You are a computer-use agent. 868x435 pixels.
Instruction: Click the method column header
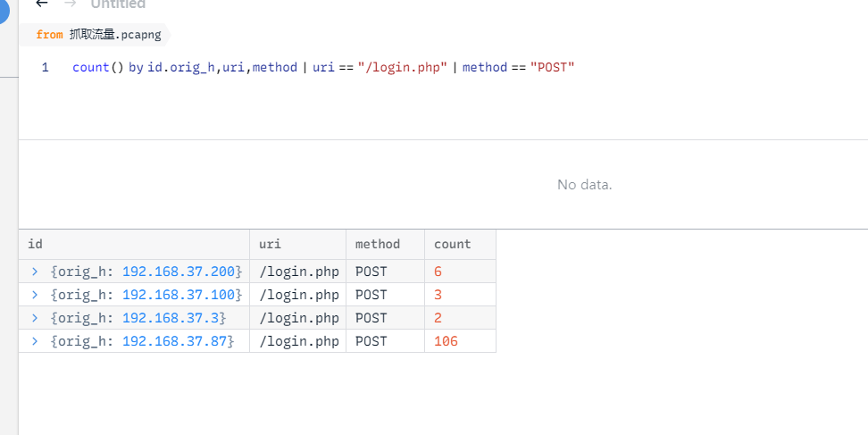[x=377, y=244]
